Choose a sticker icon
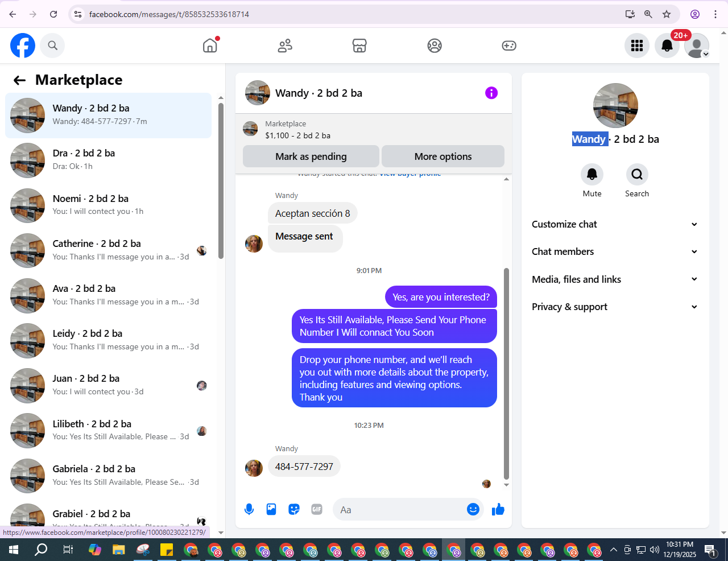Image resolution: width=728 pixels, height=561 pixels. [294, 509]
